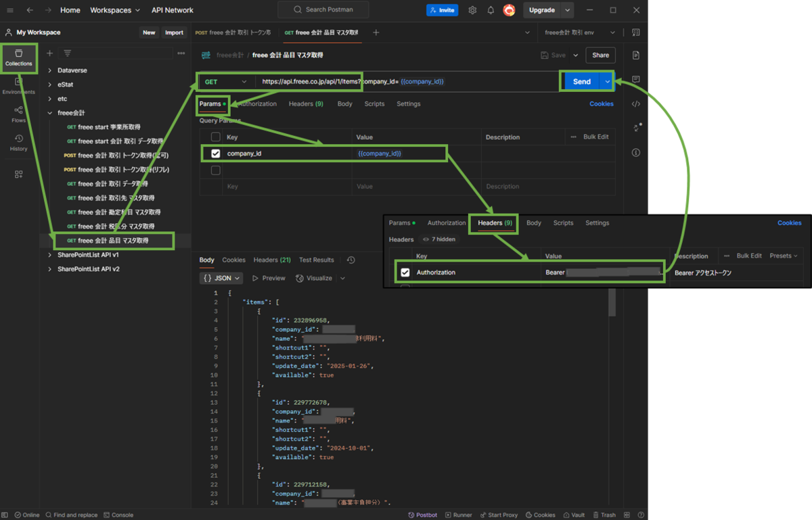Go back with the left arrow

click(30, 10)
